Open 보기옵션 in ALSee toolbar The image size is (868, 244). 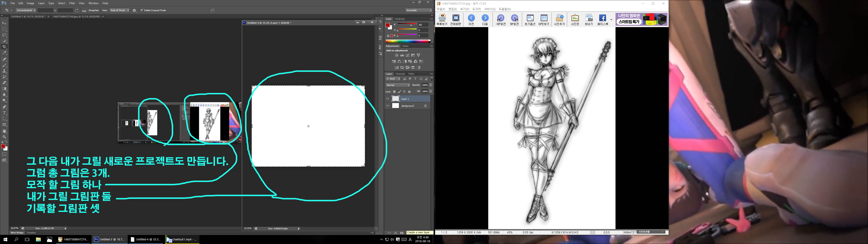click(530, 20)
